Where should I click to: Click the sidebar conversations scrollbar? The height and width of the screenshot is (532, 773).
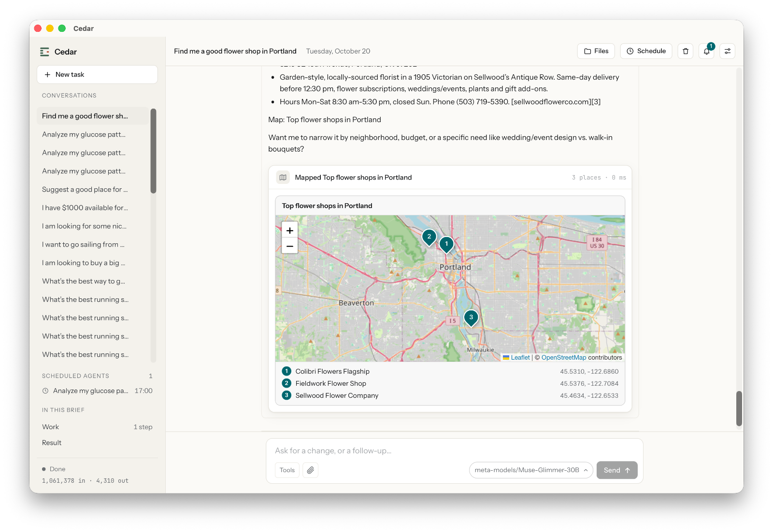click(x=153, y=151)
